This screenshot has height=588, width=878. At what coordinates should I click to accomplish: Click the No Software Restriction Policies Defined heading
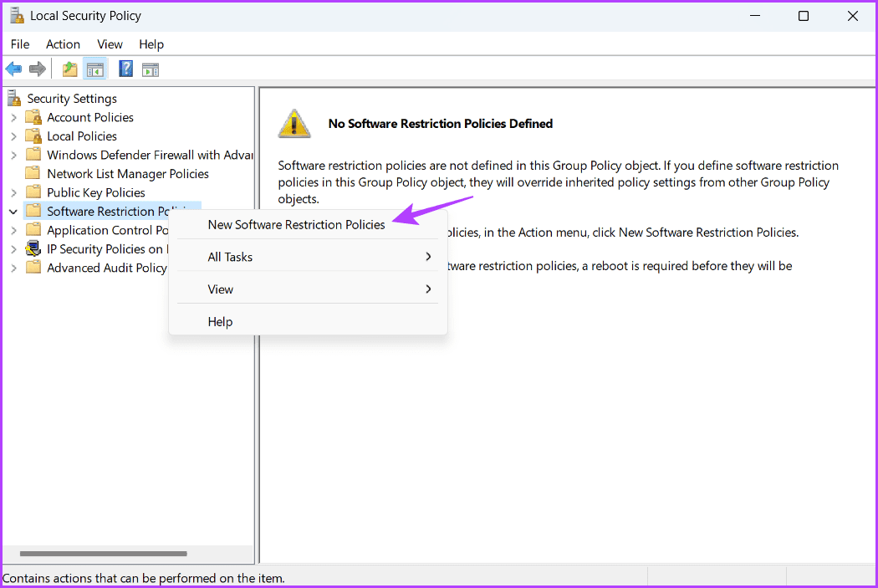tap(440, 124)
